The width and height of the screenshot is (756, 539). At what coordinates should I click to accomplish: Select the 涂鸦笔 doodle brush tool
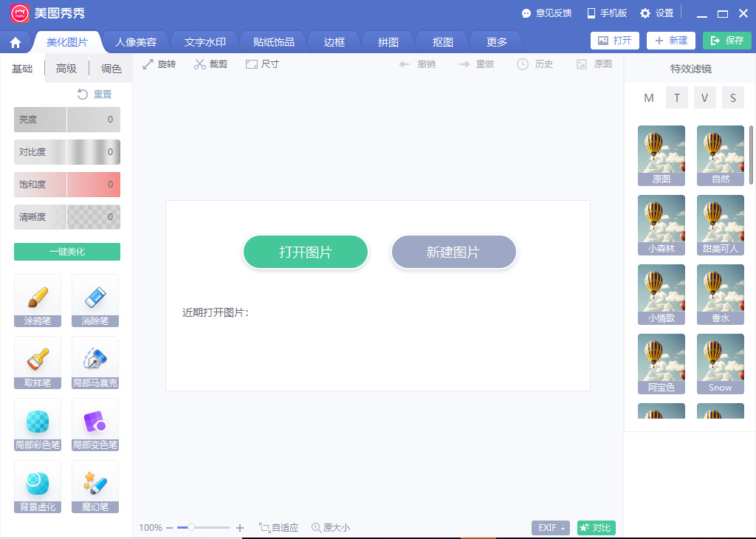38,301
